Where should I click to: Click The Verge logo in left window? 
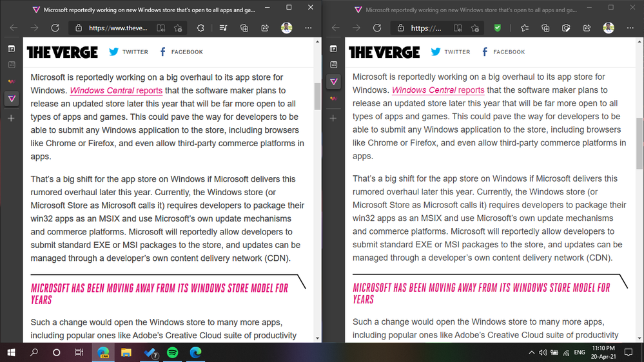63,52
